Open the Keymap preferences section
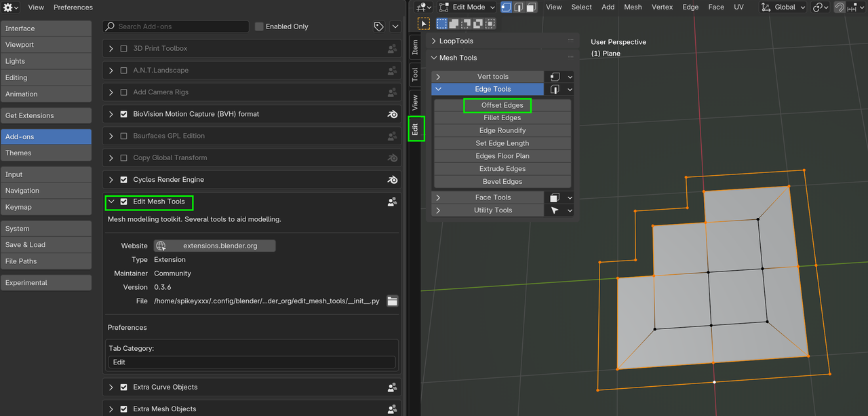Image resolution: width=868 pixels, height=416 pixels. pyautogui.click(x=46, y=207)
